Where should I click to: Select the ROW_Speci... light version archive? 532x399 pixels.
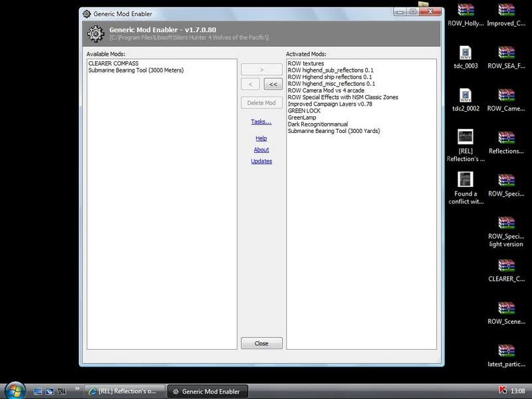[506, 232]
